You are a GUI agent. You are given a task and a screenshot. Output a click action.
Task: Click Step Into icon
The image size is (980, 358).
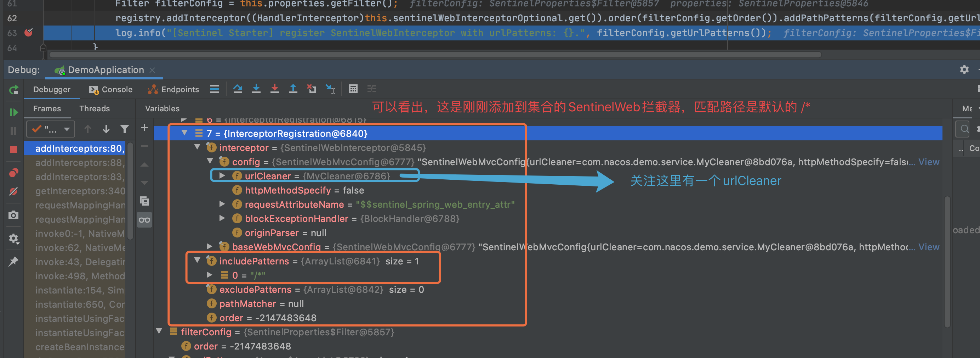pyautogui.click(x=256, y=89)
